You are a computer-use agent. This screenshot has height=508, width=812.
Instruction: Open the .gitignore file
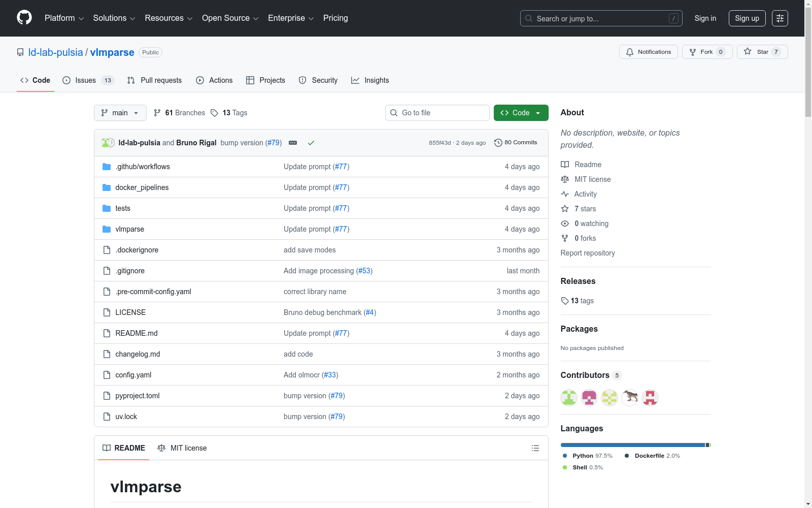[x=130, y=271]
